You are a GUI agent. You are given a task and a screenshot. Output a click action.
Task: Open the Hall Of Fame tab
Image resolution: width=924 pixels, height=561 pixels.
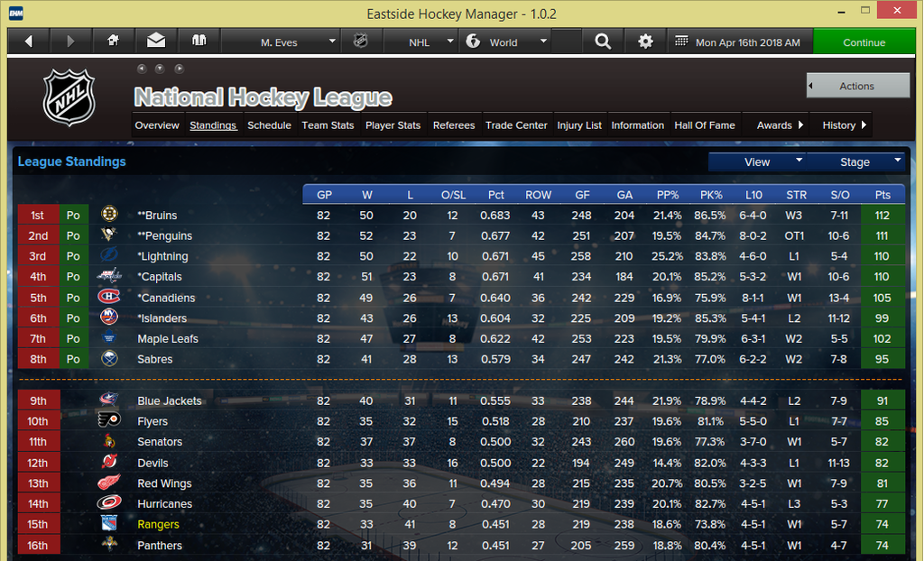coord(705,125)
